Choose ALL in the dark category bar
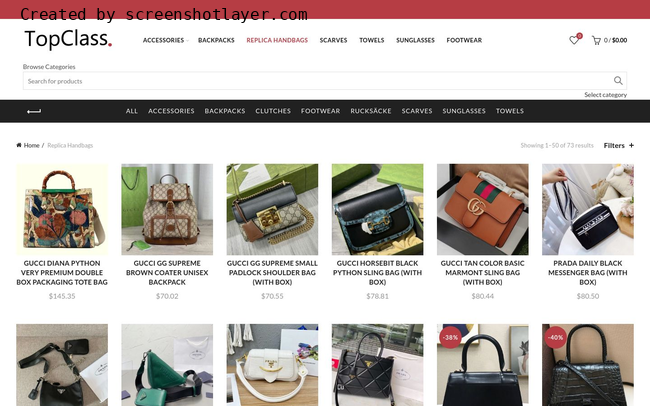 coord(131,111)
